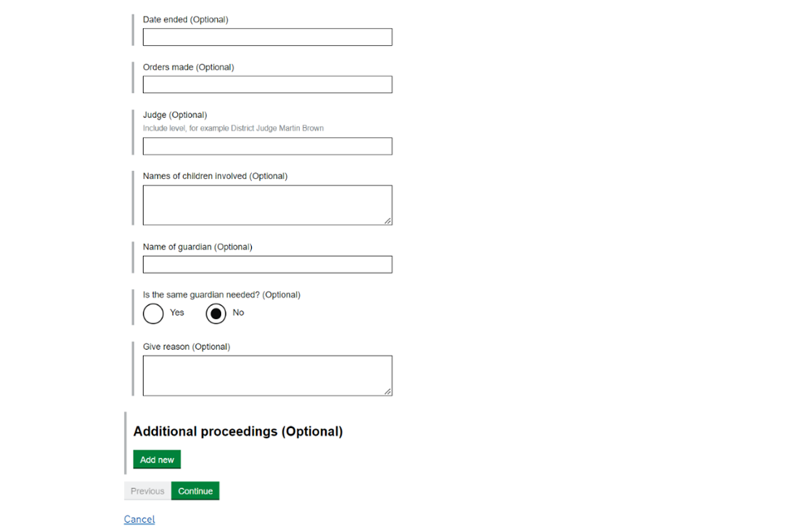Click the 'Name of guardian (Optional)' label
798x532 pixels.
point(197,247)
